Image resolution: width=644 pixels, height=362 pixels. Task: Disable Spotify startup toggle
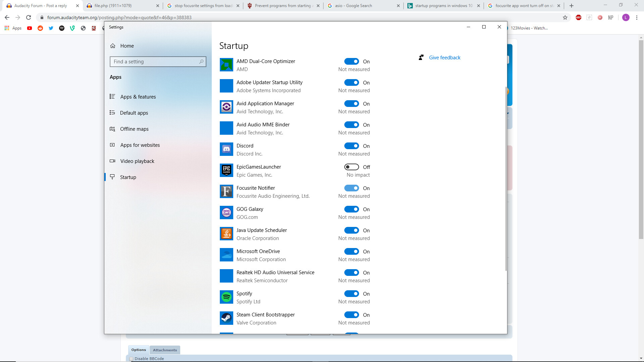click(x=351, y=294)
